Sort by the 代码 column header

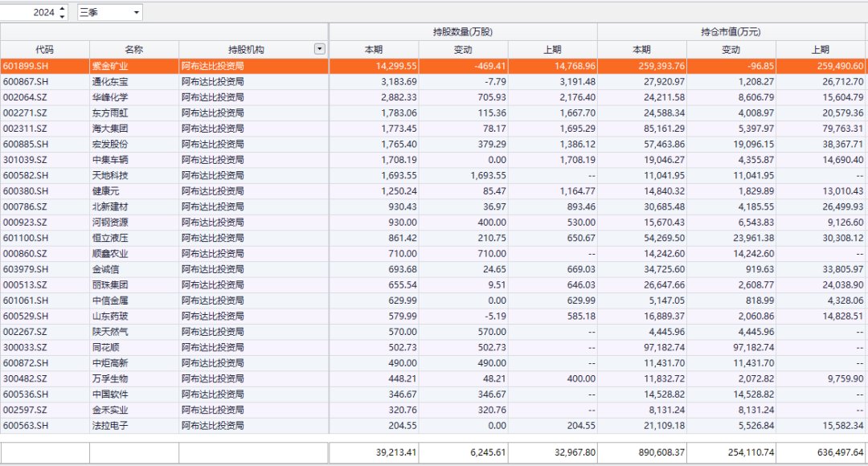click(45, 49)
